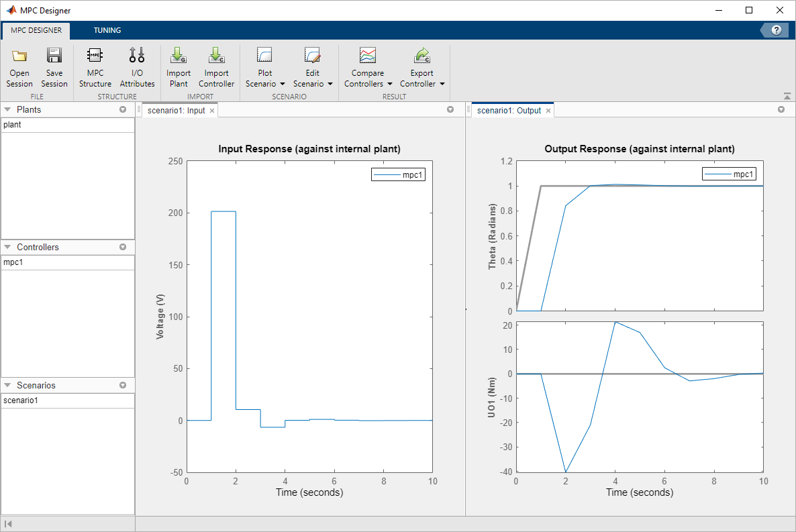Click the Save Session disk icon
Screen dimensions: 796x532
pos(54,55)
